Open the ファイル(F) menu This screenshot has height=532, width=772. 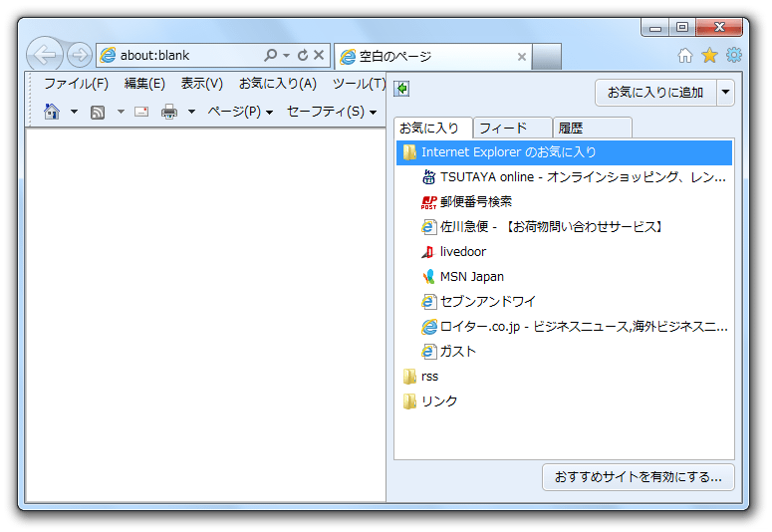tap(76, 84)
